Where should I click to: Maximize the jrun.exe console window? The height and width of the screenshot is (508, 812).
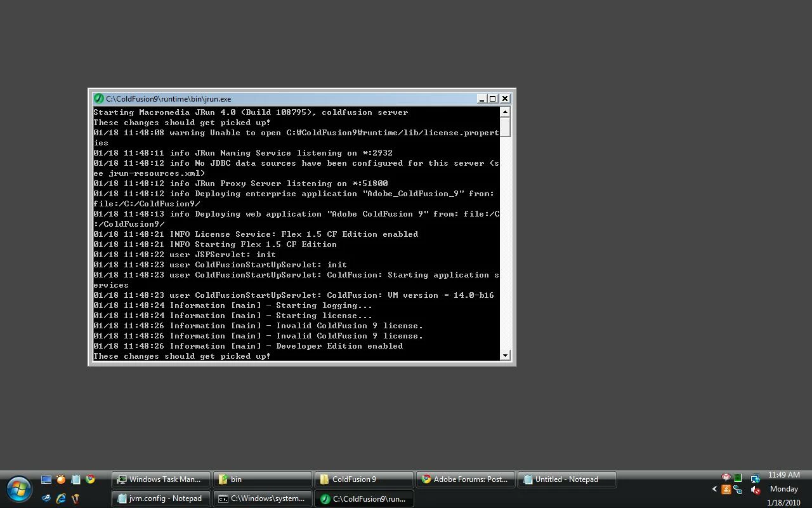coord(493,99)
